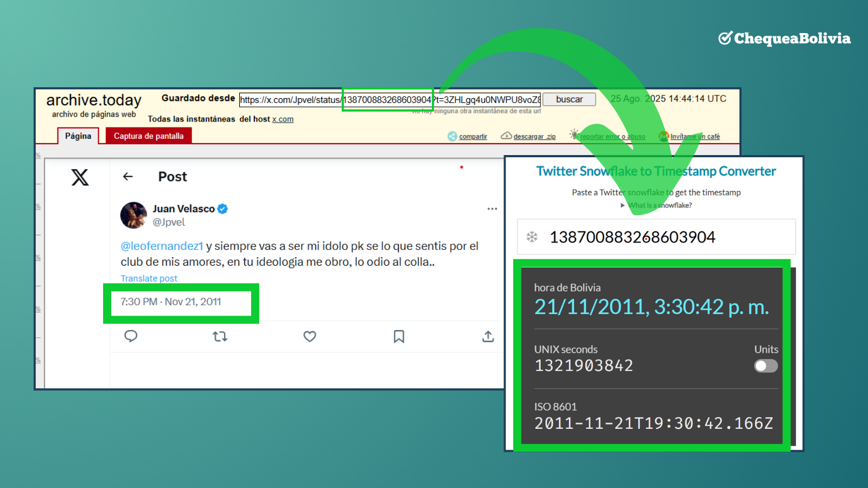Bookmark the post with bookmark icon
The width and height of the screenshot is (868, 488).
[x=399, y=337]
